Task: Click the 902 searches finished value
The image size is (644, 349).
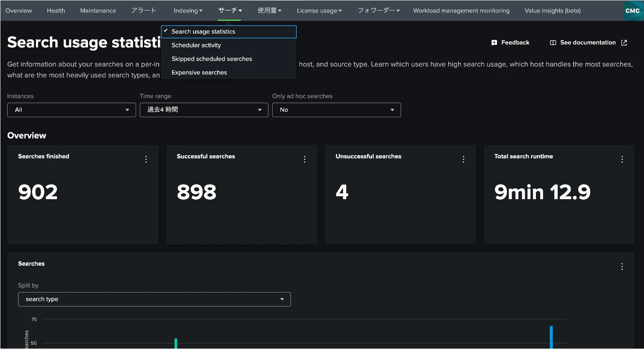Action: (x=38, y=192)
